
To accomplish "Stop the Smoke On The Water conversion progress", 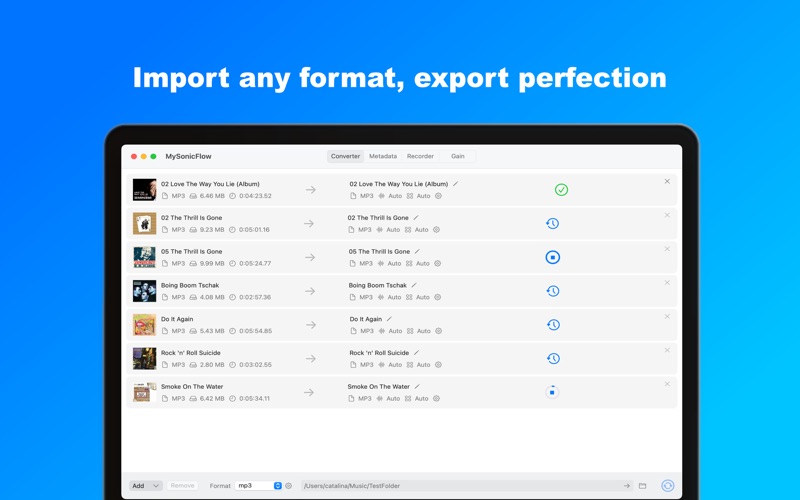I will click(x=552, y=392).
